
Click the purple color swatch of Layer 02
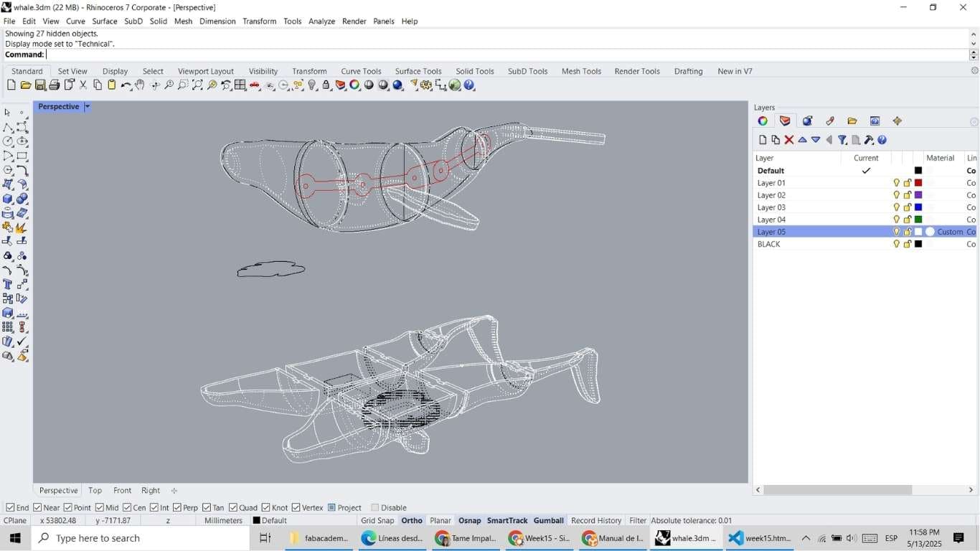click(x=918, y=195)
